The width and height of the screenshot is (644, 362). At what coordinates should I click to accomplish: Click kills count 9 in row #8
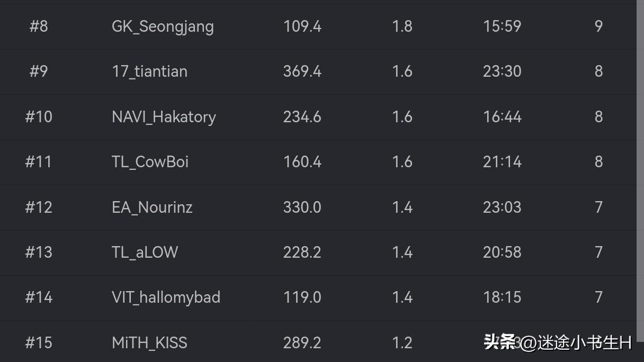[x=598, y=26]
